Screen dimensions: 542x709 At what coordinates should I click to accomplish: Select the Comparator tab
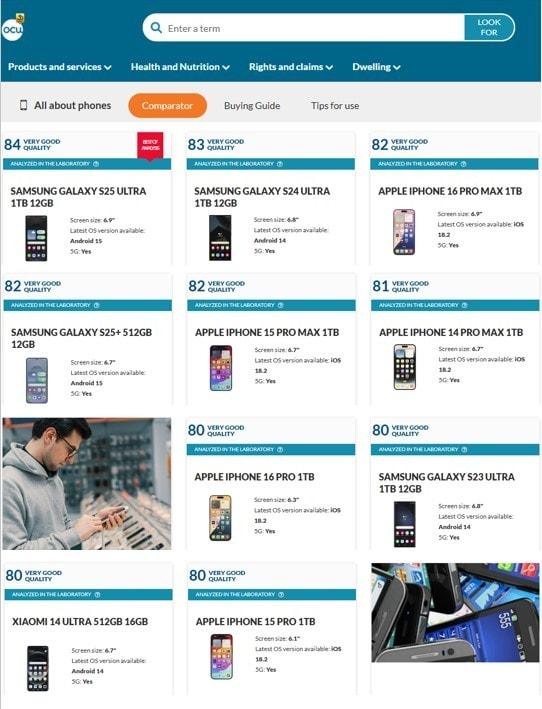click(167, 106)
